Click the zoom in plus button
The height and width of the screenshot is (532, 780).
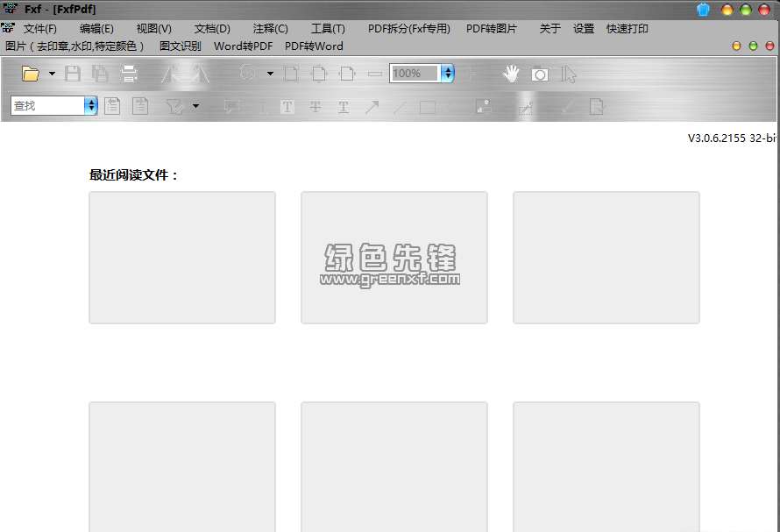(469, 74)
